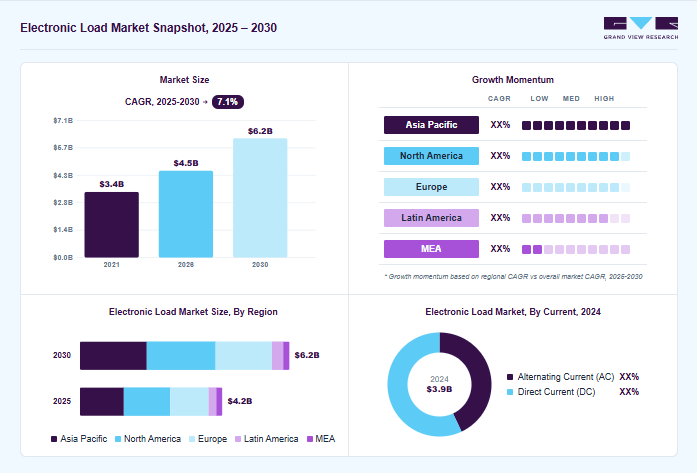Select the Asia Pacific region label
697x473 pixels.
(x=431, y=125)
